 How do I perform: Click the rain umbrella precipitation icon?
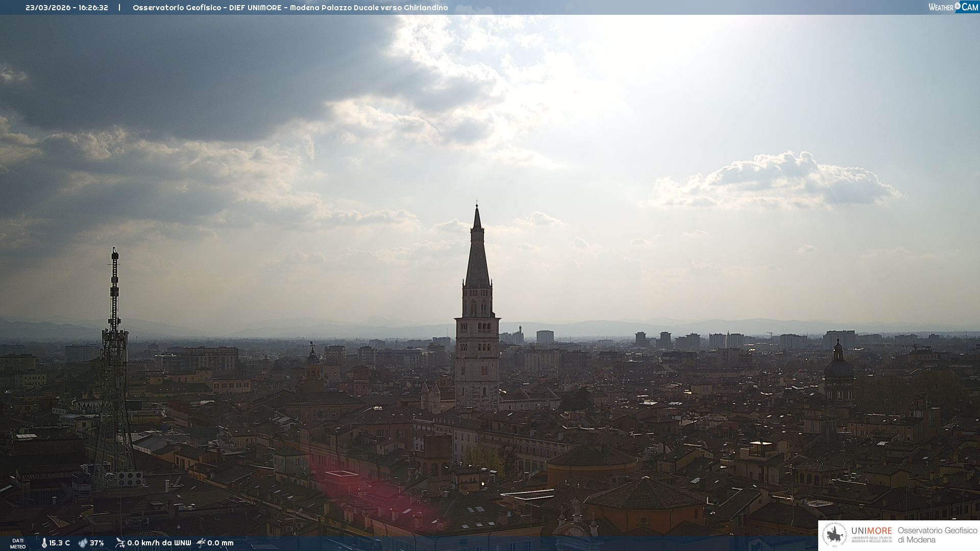[x=201, y=543]
